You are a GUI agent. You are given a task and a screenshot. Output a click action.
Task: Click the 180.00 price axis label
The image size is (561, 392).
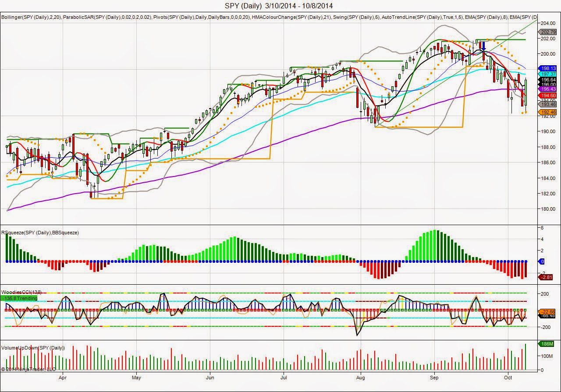(x=549, y=209)
